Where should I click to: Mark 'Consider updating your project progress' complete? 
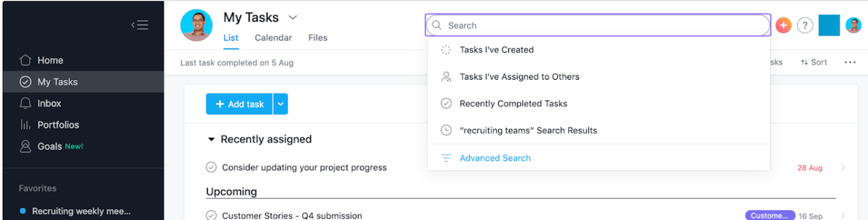coord(212,167)
